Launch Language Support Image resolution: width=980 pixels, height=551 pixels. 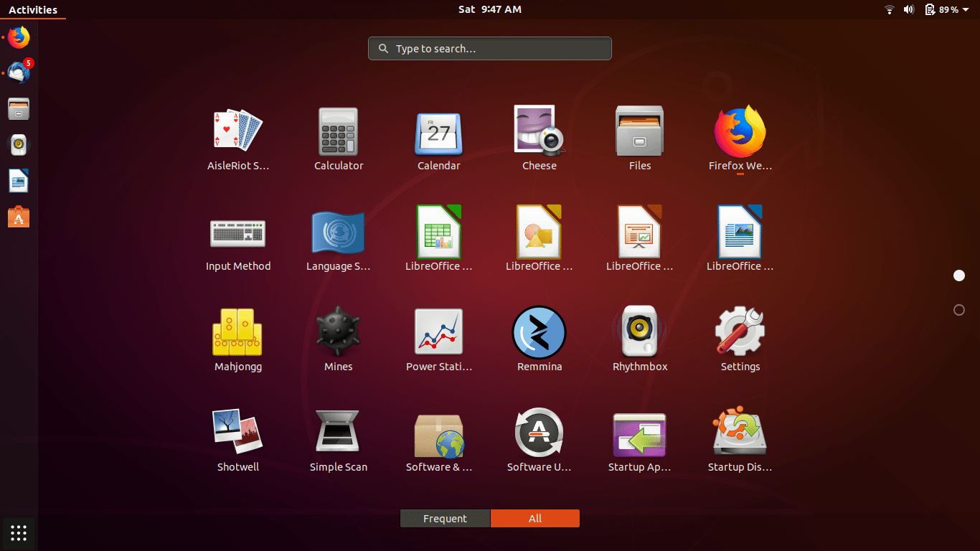[x=339, y=240]
